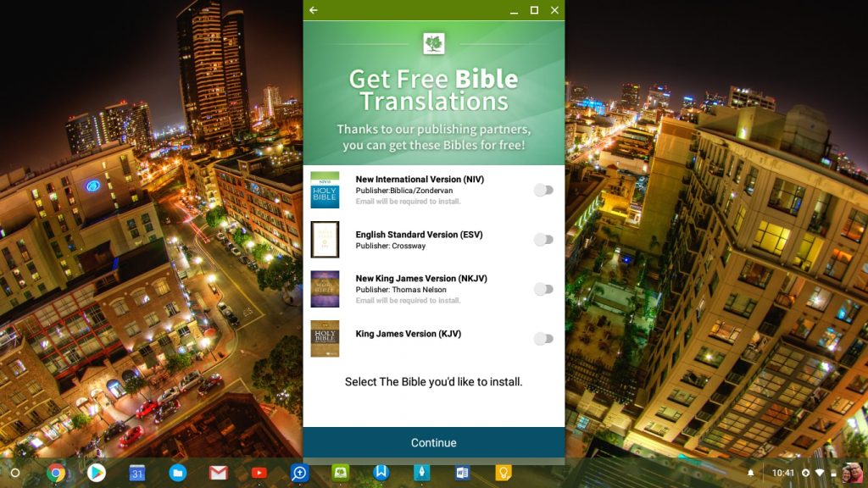This screenshot has height=488, width=868.
Task: Open the Chrome OS launcher circle
Action: tap(15, 473)
